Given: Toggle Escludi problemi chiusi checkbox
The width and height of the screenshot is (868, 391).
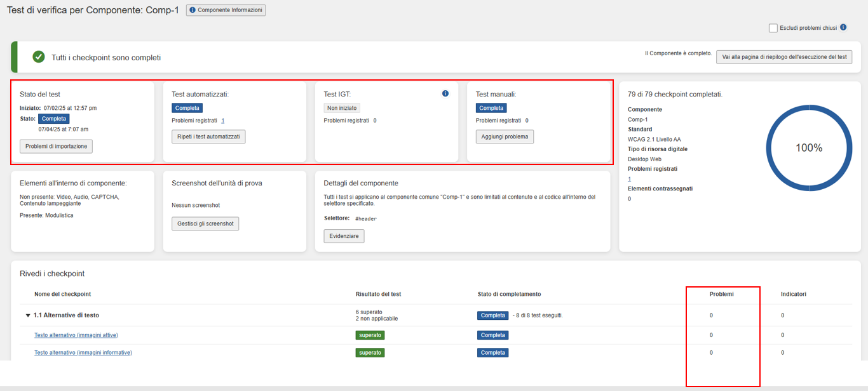Looking at the screenshot, I should [773, 28].
